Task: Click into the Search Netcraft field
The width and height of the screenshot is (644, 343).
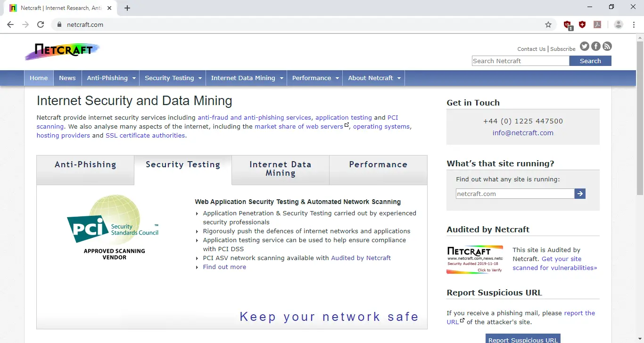Action: click(520, 61)
